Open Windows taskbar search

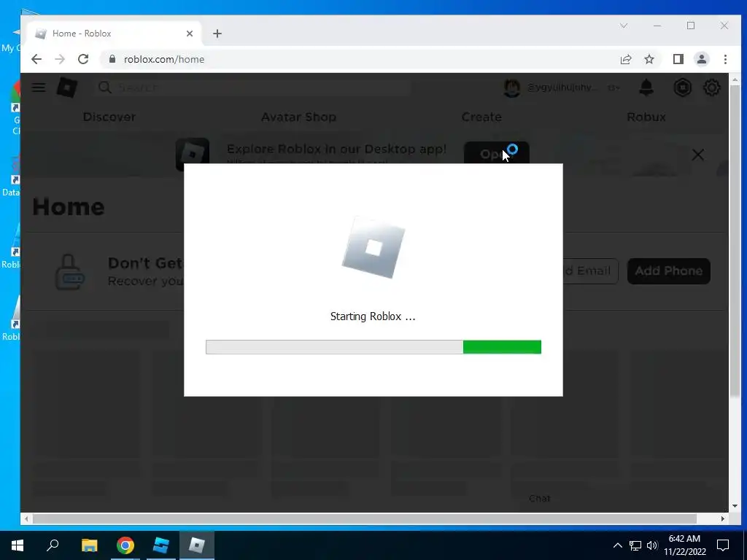click(53, 545)
